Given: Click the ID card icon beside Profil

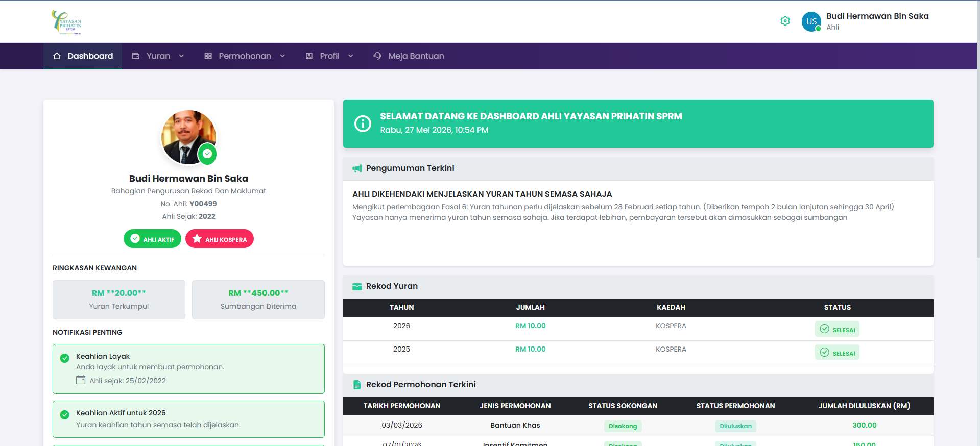Looking at the screenshot, I should pos(309,56).
